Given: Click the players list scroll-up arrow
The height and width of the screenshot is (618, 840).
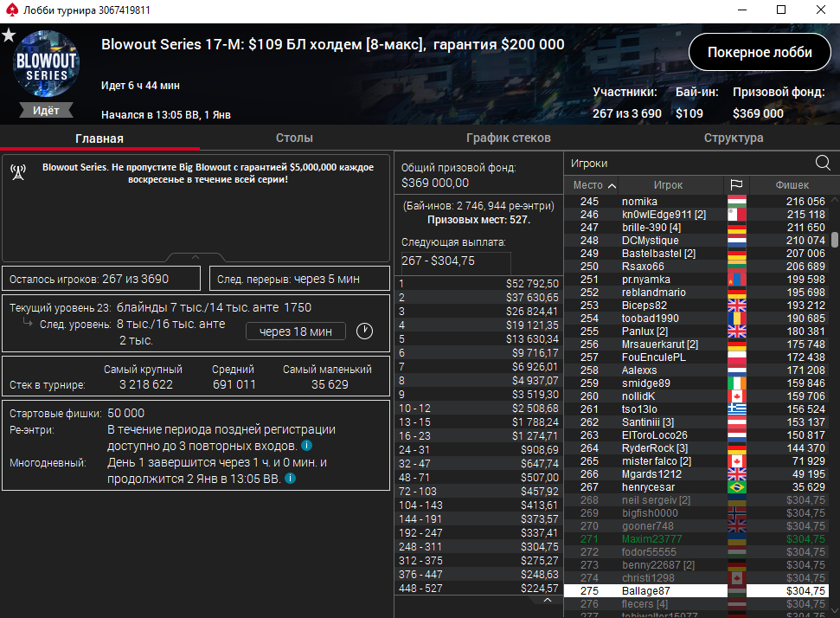Looking at the screenshot, I should (x=834, y=200).
